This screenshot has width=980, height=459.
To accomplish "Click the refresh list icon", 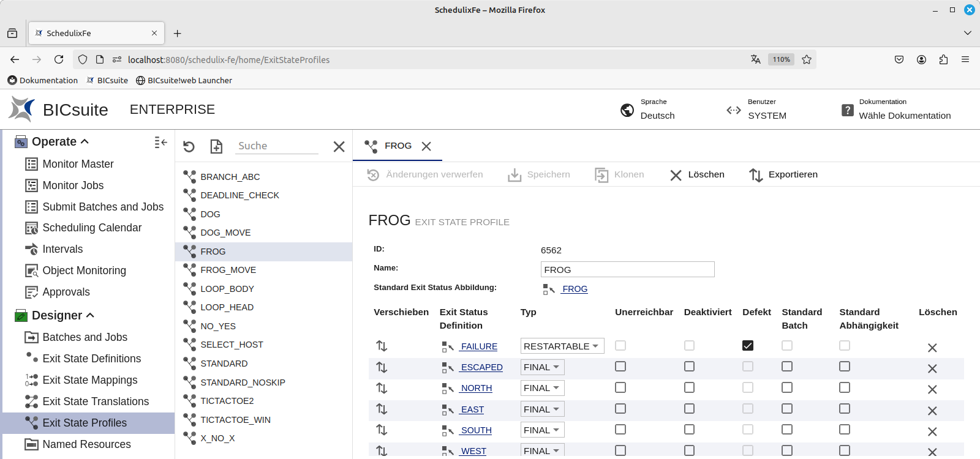I will tap(189, 146).
